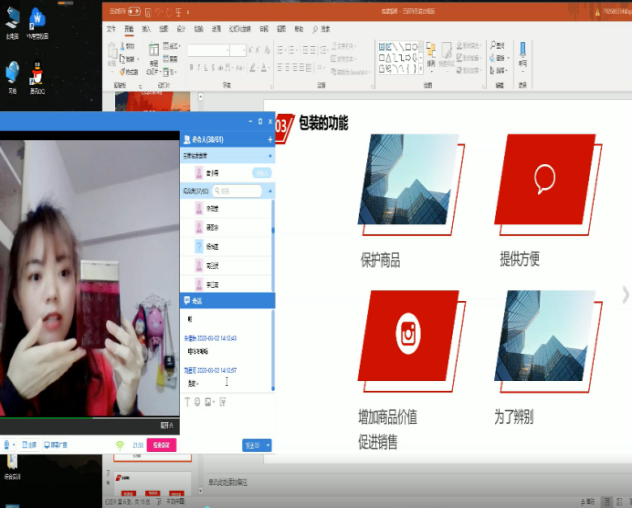Click the Quick Styles icon

[x=446, y=50]
